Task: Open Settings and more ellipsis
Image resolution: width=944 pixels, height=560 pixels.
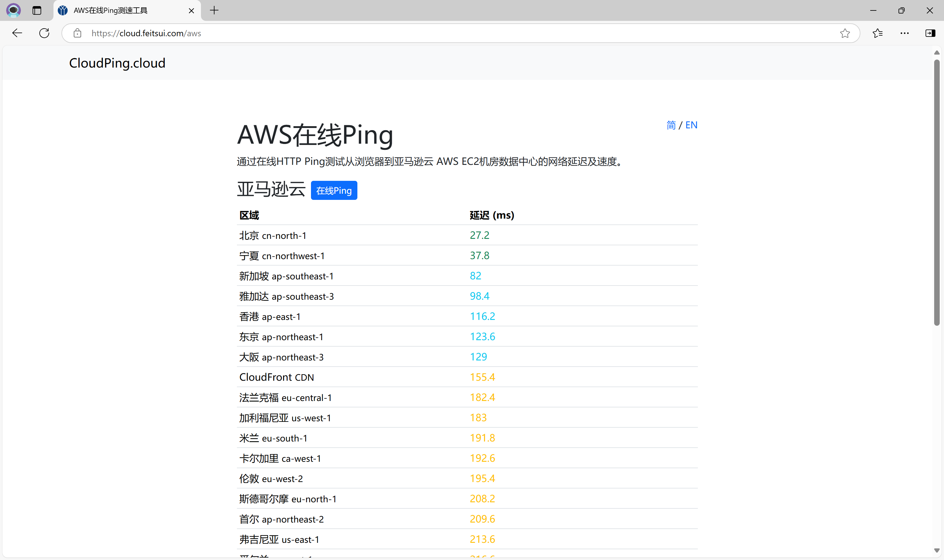Action: [904, 33]
